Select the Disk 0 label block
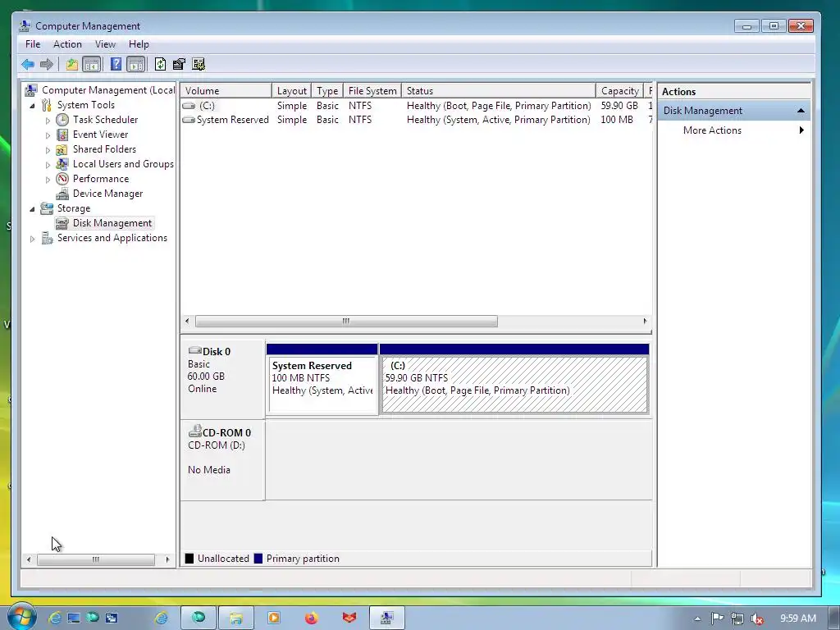The width and height of the screenshot is (840, 630). click(222, 379)
